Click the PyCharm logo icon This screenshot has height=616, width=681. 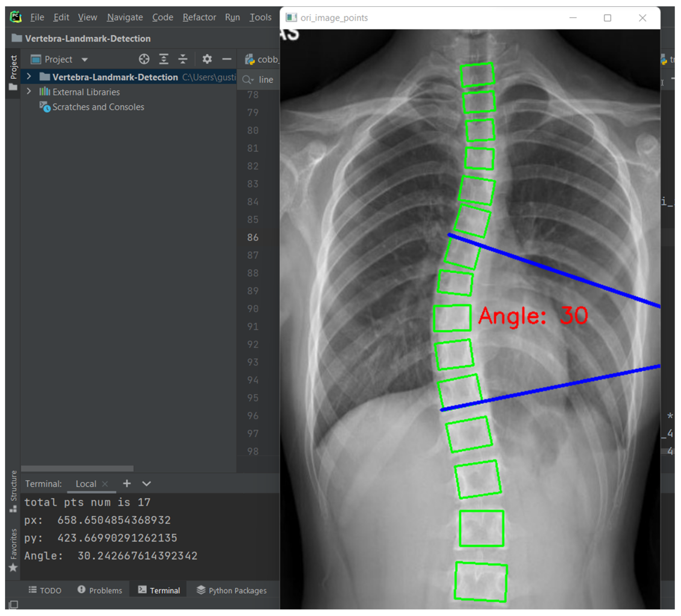(x=16, y=17)
